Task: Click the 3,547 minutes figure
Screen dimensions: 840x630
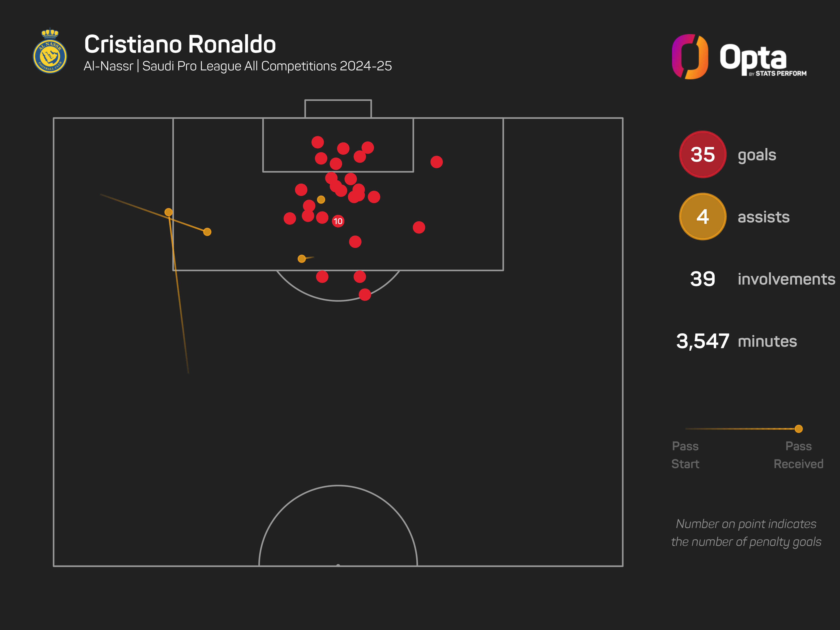Action: [702, 341]
